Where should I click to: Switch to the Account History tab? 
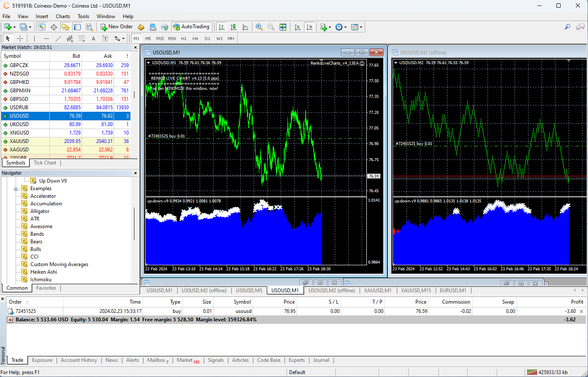79,360
